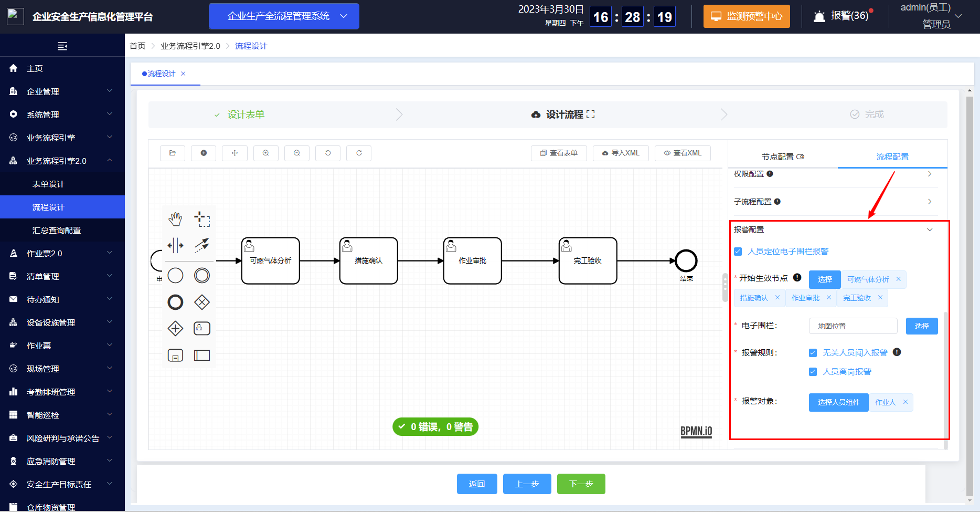Remove the 完工验收 tag
The image size is (980, 512).
pyautogui.click(x=880, y=298)
